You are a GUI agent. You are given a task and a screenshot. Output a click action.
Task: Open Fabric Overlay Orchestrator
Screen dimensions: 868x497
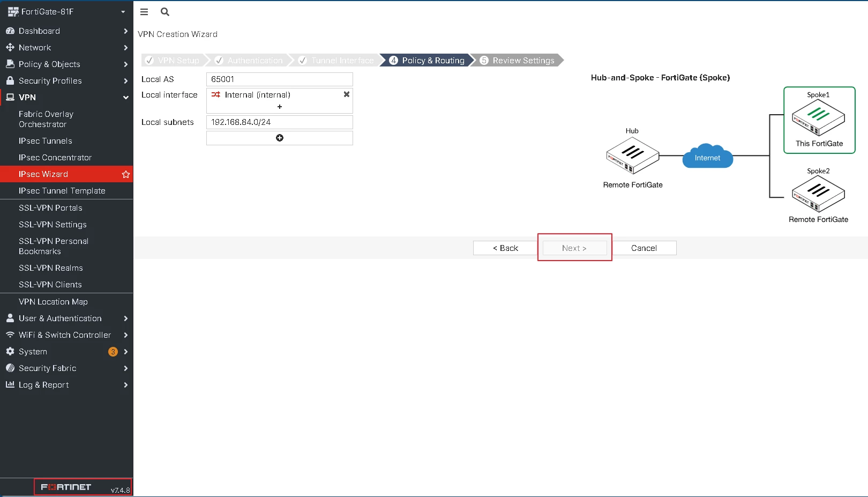point(66,119)
